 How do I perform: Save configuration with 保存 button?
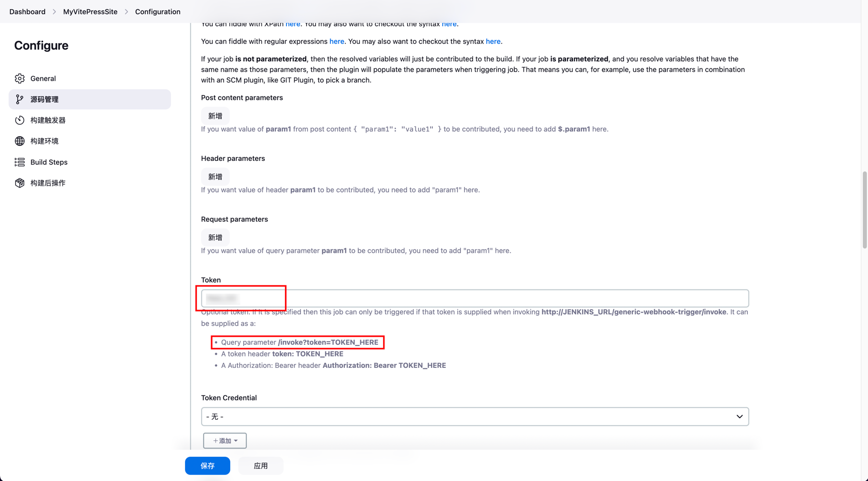tap(207, 466)
